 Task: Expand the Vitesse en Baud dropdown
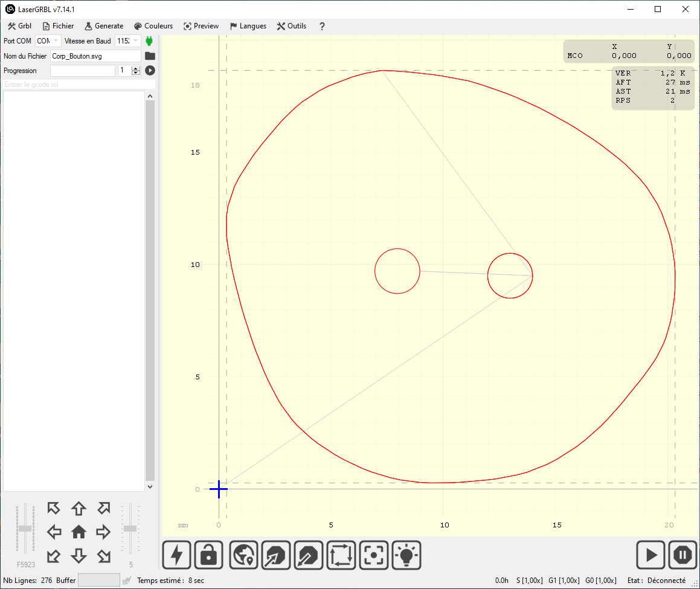135,41
